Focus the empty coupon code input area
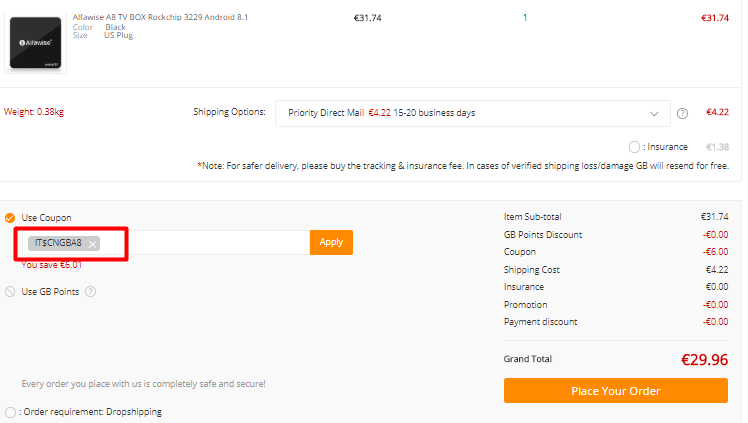Screen dimensions: 748x423 [205, 242]
